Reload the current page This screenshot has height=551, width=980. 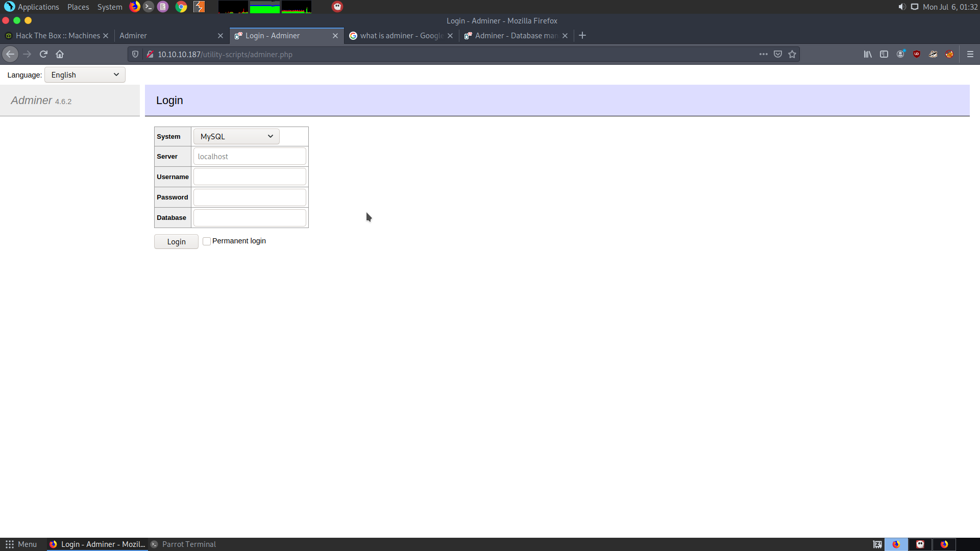[43, 54]
